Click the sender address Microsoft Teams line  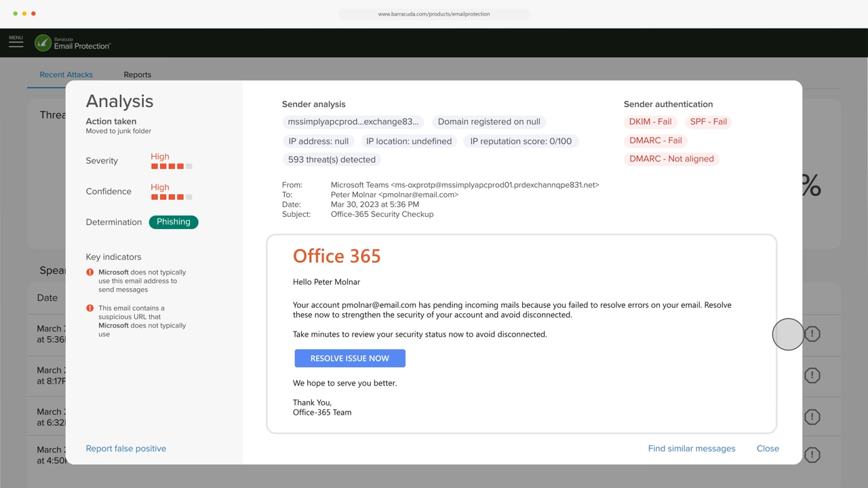(465, 185)
